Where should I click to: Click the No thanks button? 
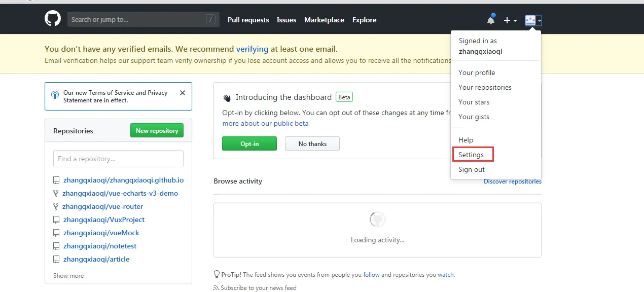click(312, 143)
